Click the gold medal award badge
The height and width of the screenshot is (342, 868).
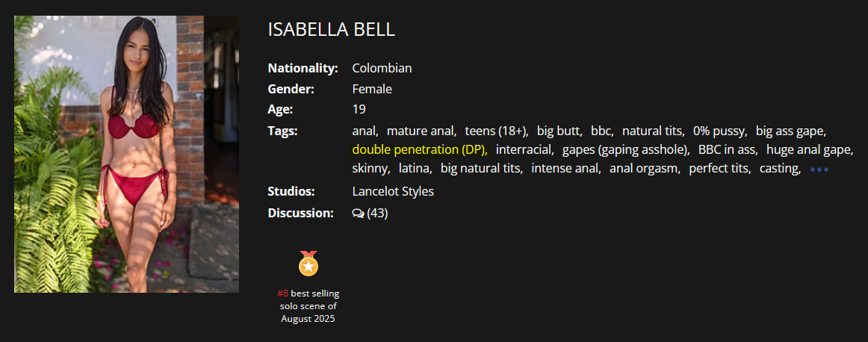[x=308, y=264]
